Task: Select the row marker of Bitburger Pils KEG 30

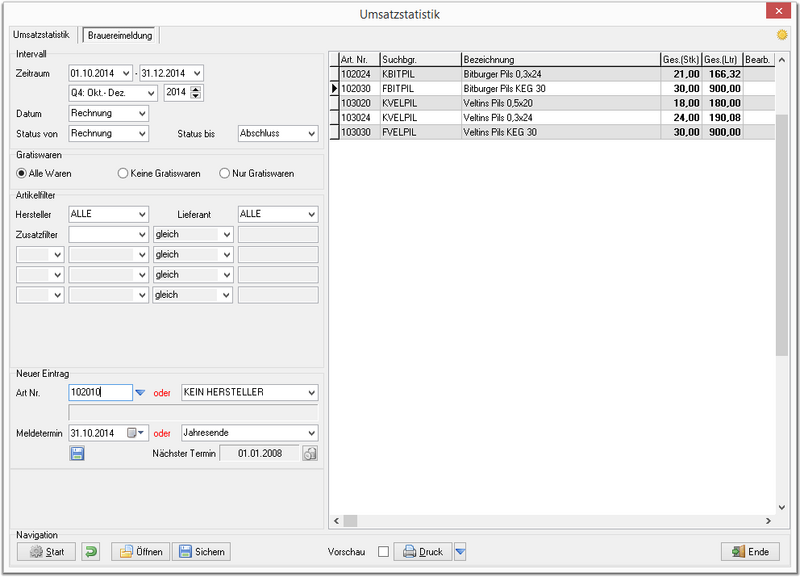Action: click(334, 89)
